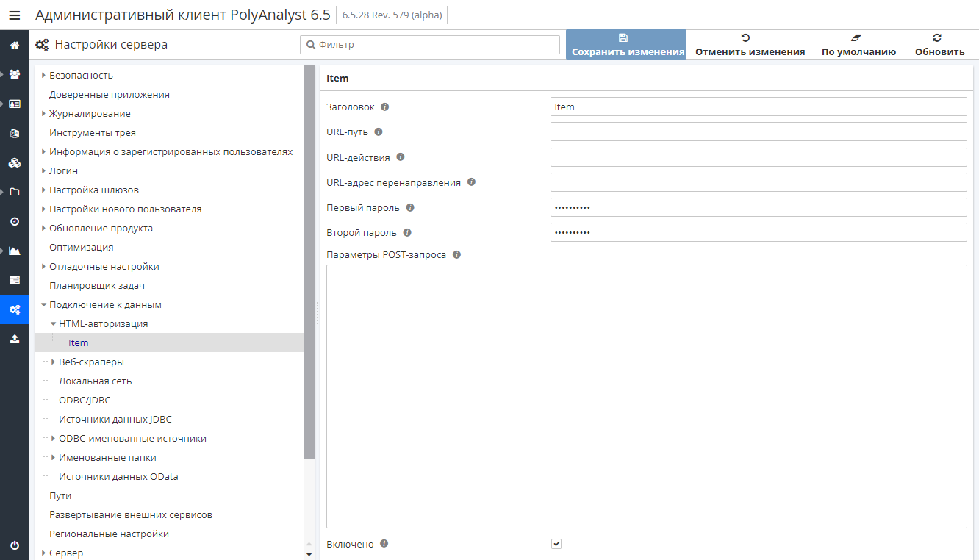Select ODBC/JDBC in tree
The height and width of the screenshot is (560, 979).
click(x=85, y=400)
